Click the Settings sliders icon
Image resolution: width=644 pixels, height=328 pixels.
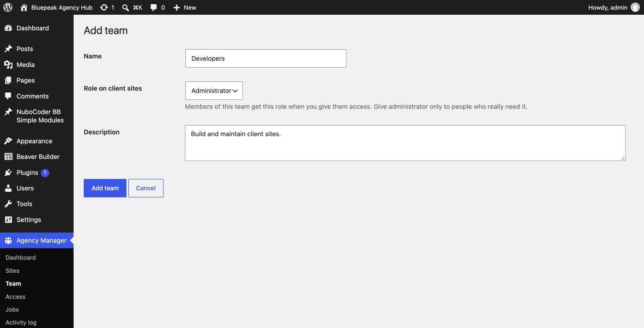click(8, 219)
